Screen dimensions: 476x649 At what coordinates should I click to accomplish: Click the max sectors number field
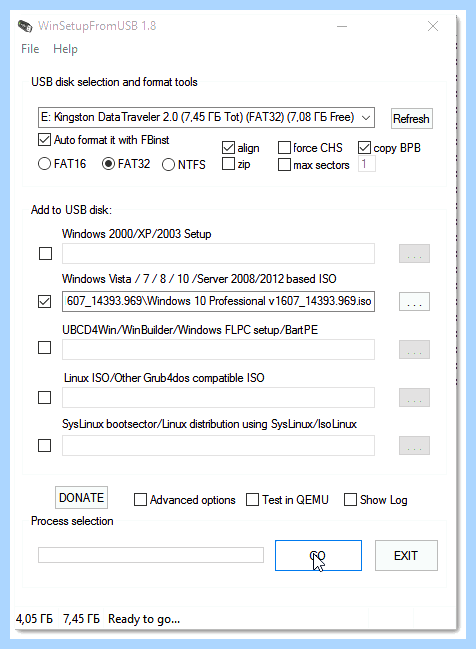[367, 164]
